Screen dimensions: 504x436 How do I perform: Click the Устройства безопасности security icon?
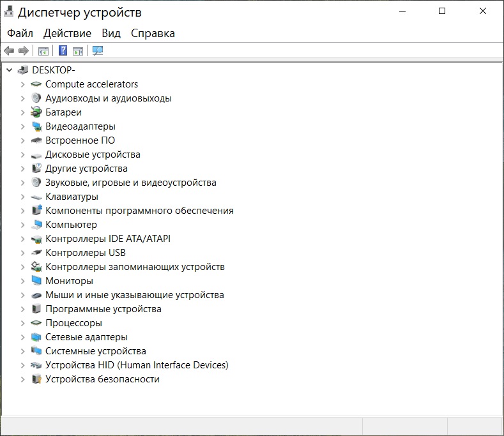click(36, 379)
